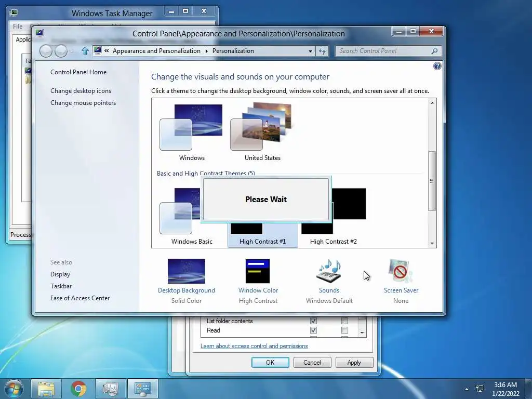The width and height of the screenshot is (532, 399).
Task: Click Cancel in the permissions dialog
Action: (x=312, y=362)
